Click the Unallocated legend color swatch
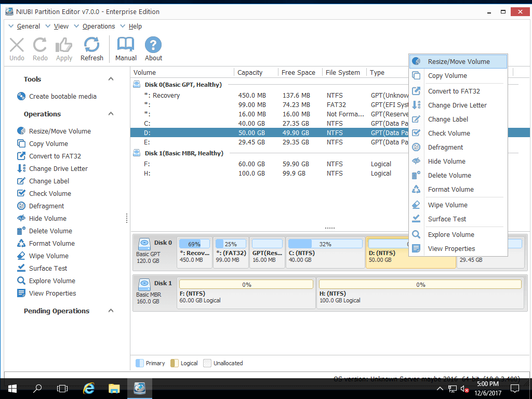 tap(207, 363)
